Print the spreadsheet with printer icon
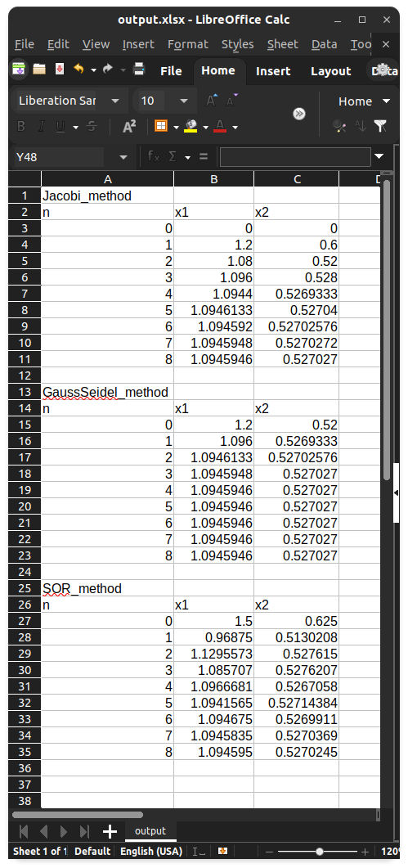 (x=139, y=70)
